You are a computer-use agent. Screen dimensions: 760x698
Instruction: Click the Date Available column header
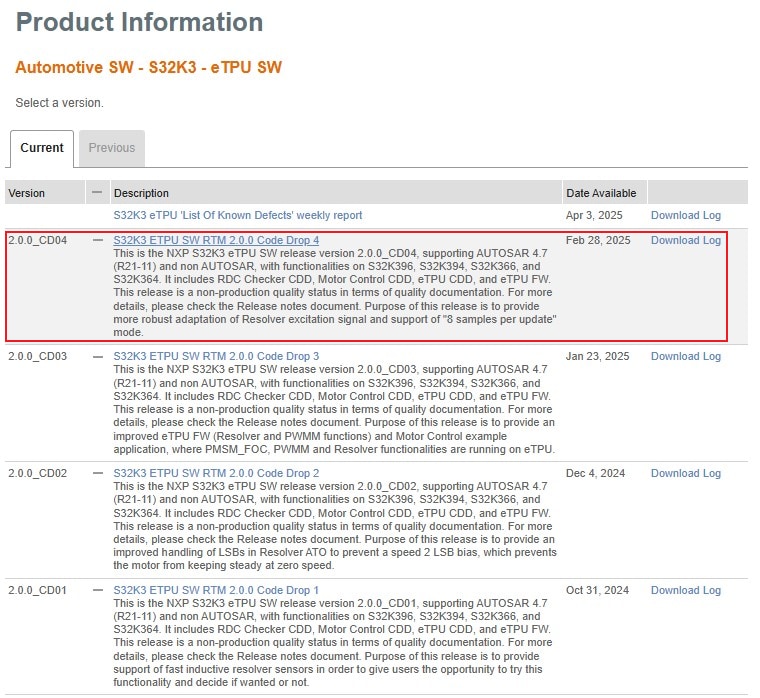(600, 193)
